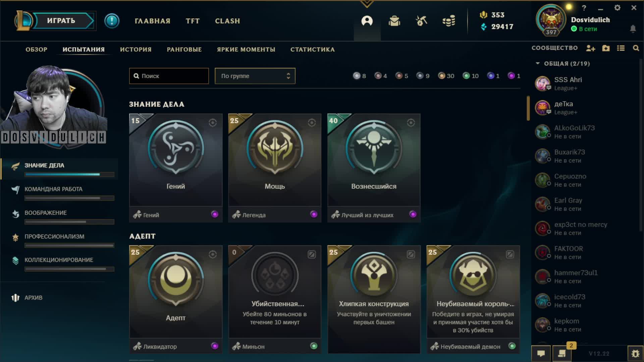Open the profile icon in top navigation
The width and height of the screenshot is (644, 362).
click(367, 21)
